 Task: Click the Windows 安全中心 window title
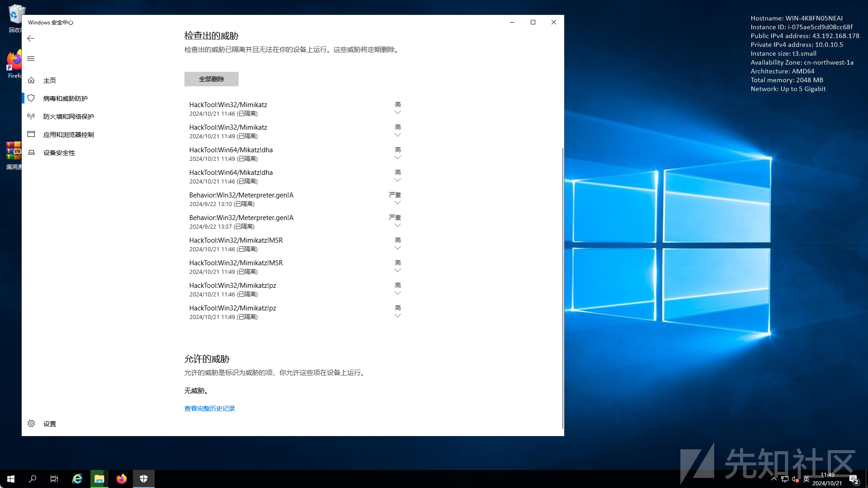(x=51, y=23)
